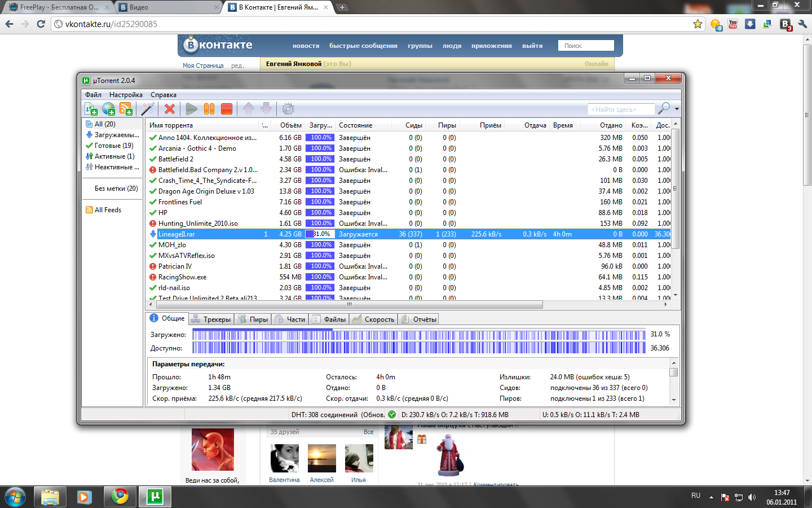The height and width of the screenshot is (508, 812).
Task: Sort by Состояние column header
Action: (x=364, y=125)
